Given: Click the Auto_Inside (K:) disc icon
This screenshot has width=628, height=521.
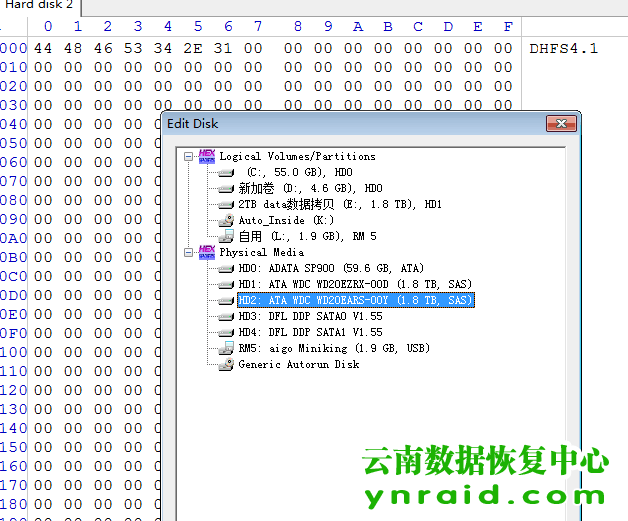Looking at the screenshot, I should click(225, 220).
